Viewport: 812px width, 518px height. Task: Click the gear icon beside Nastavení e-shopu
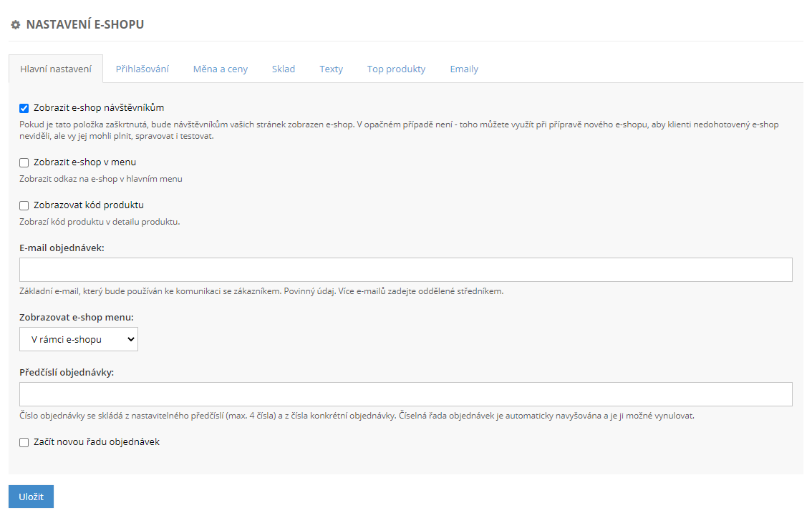tap(16, 25)
